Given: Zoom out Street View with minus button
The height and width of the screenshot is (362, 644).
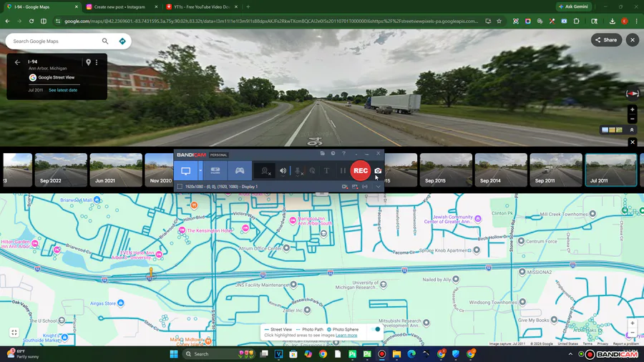Looking at the screenshot, I should pos(633,119).
